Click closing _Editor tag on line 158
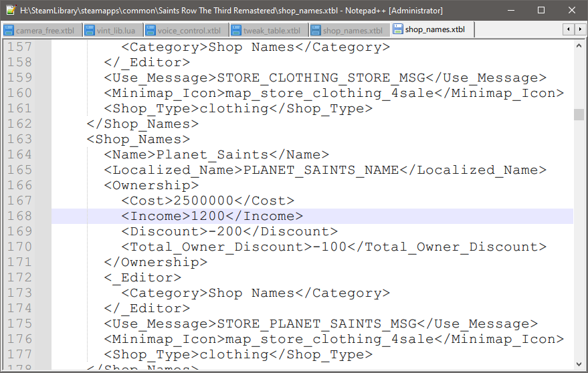 (147, 62)
